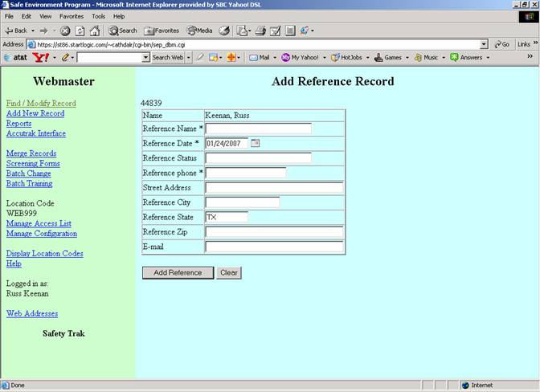Expand the Yahoo search box dropdown
This screenshot has height=392, width=540.
(145, 57)
